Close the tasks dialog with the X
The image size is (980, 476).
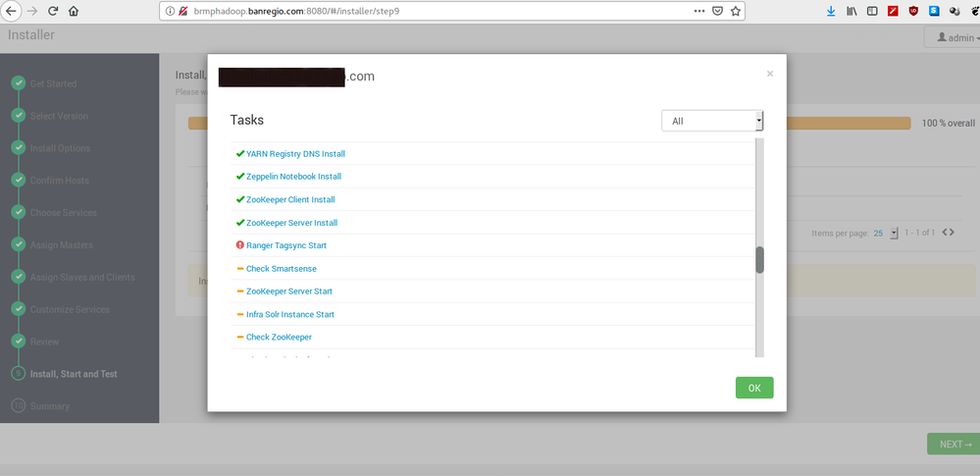pos(770,74)
